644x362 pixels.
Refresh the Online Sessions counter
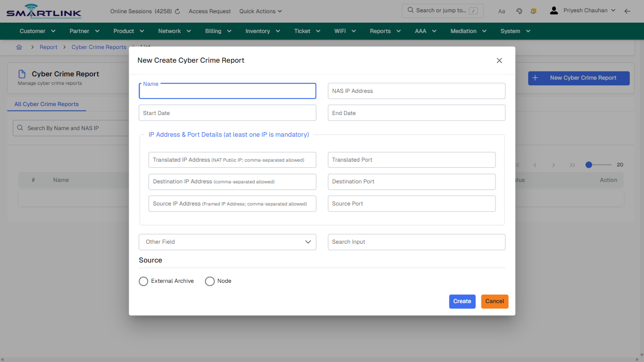tap(176, 11)
